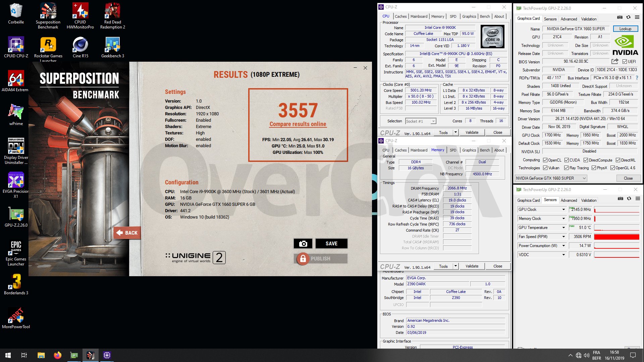
Task: Expand Tools dropdown arrow in CPU-Z Memory window
Action: pos(455,266)
